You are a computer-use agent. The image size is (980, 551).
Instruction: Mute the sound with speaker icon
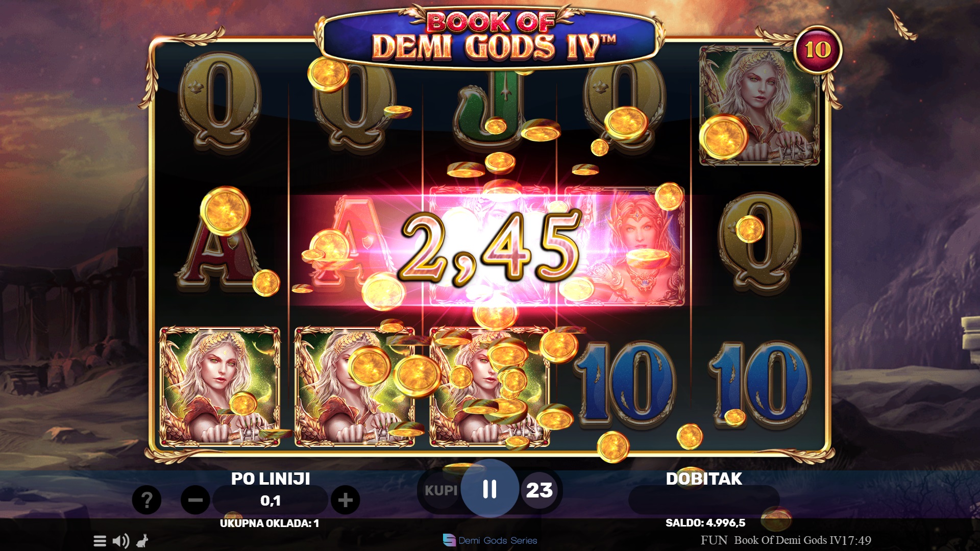121,541
